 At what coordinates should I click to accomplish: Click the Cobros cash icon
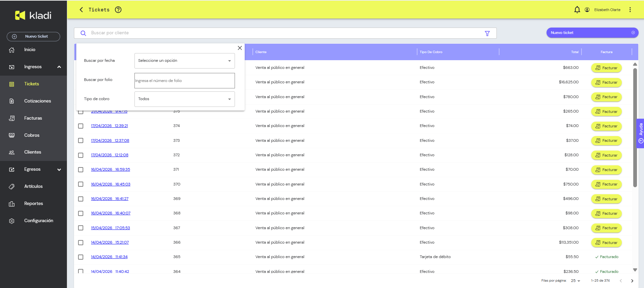click(12, 135)
